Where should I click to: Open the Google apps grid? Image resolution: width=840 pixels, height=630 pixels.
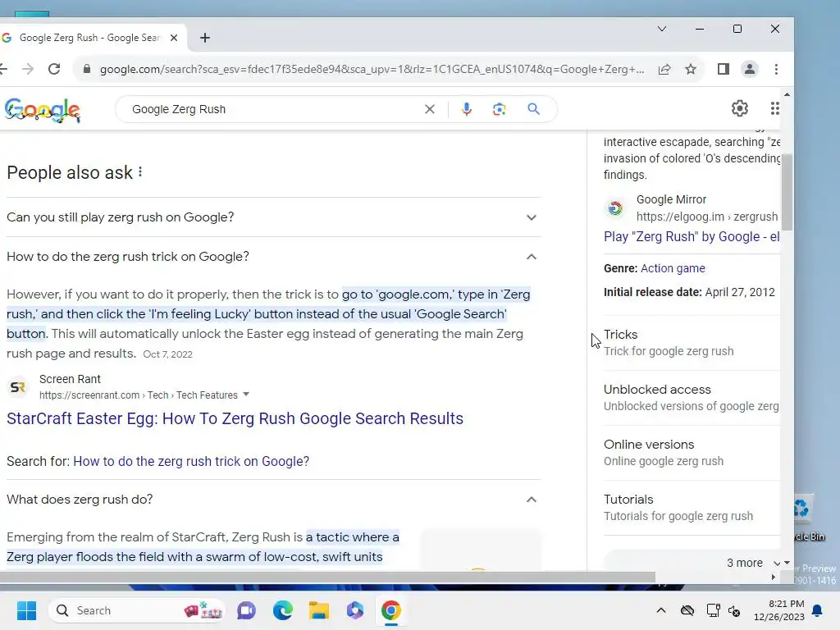[x=774, y=108]
